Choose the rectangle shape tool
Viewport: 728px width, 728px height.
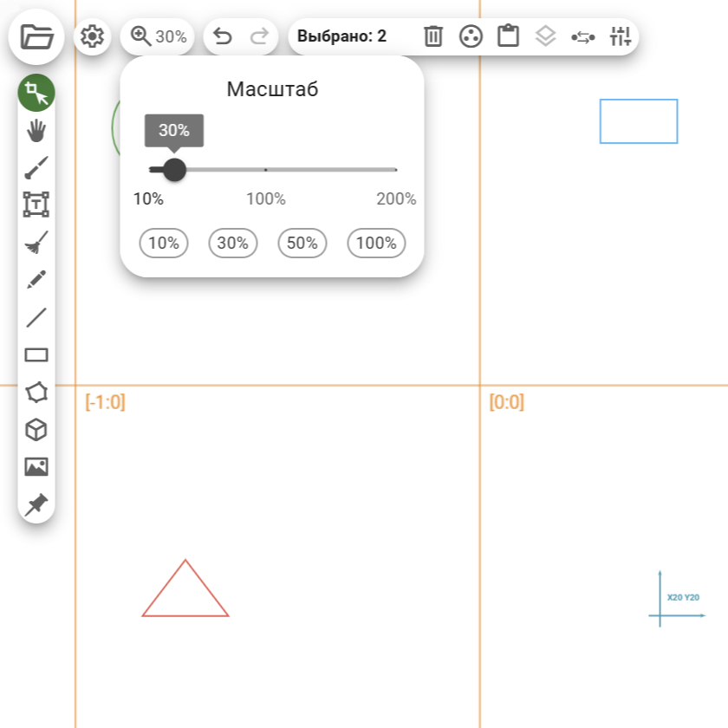[x=36, y=354]
